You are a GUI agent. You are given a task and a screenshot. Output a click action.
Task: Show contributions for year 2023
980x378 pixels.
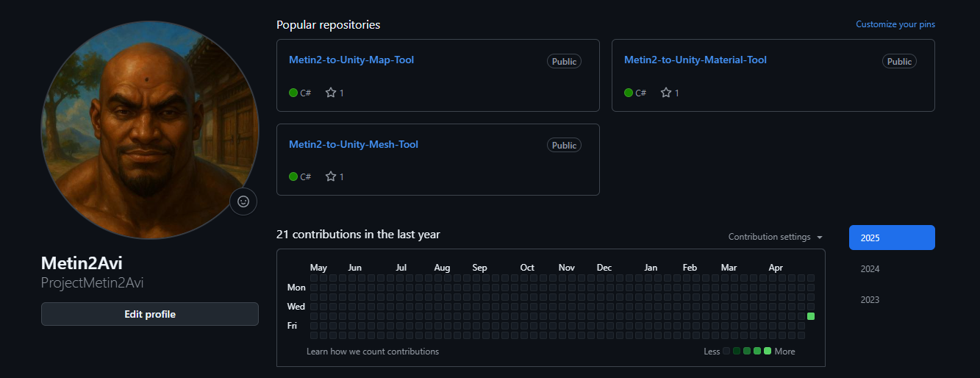click(870, 300)
